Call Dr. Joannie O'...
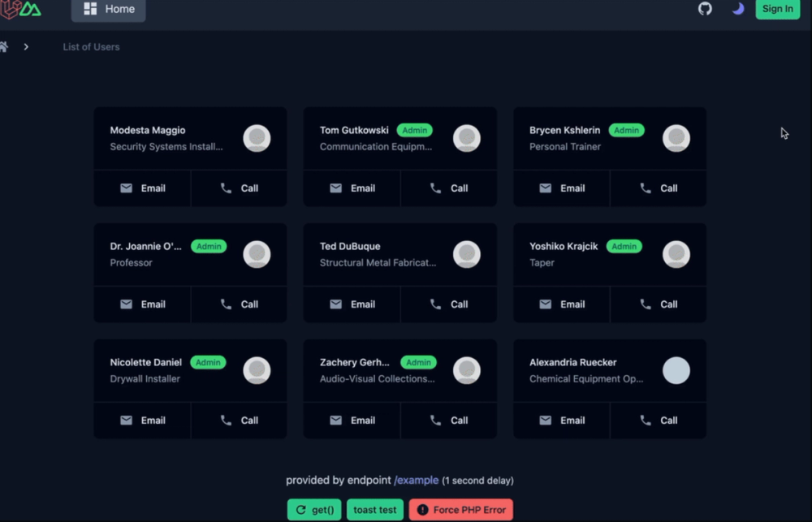Image resolution: width=812 pixels, height=522 pixels. click(x=240, y=304)
